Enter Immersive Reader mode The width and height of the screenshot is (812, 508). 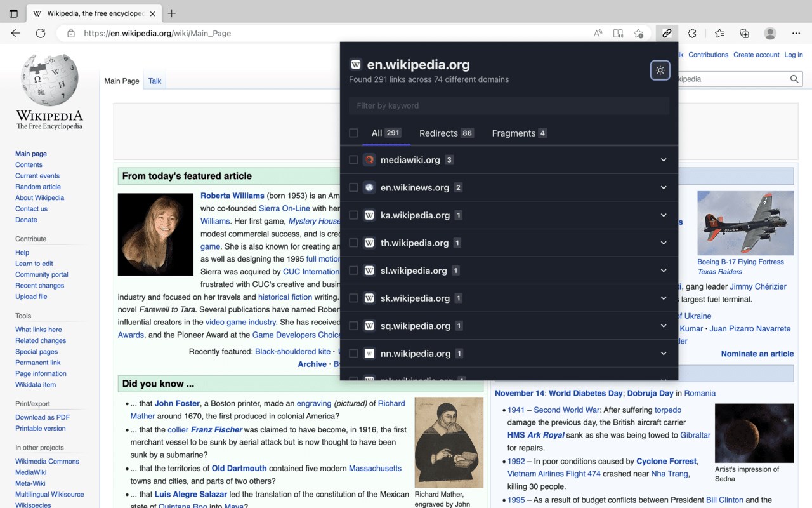(x=618, y=33)
